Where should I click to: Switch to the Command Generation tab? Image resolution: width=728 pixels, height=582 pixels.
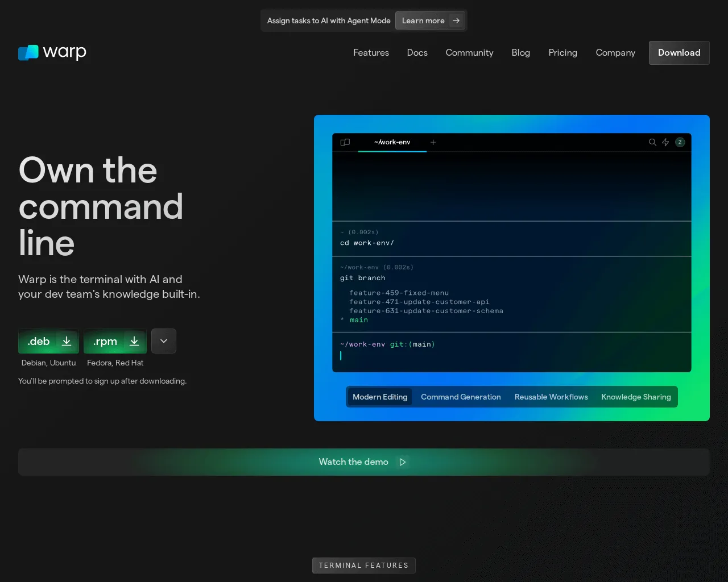(x=461, y=397)
